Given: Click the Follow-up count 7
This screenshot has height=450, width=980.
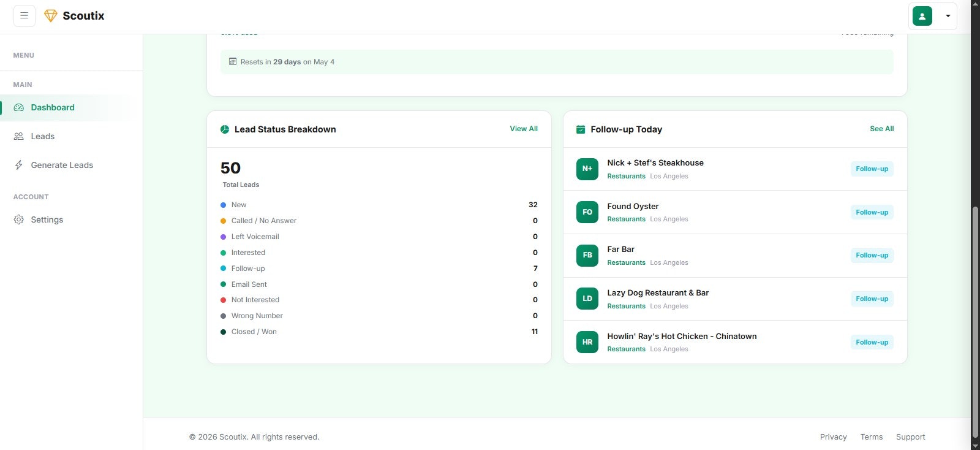Looking at the screenshot, I should click(x=535, y=269).
